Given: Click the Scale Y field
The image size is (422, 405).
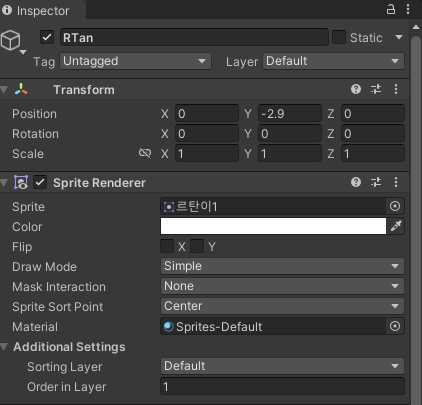Looking at the screenshot, I should click(290, 153).
